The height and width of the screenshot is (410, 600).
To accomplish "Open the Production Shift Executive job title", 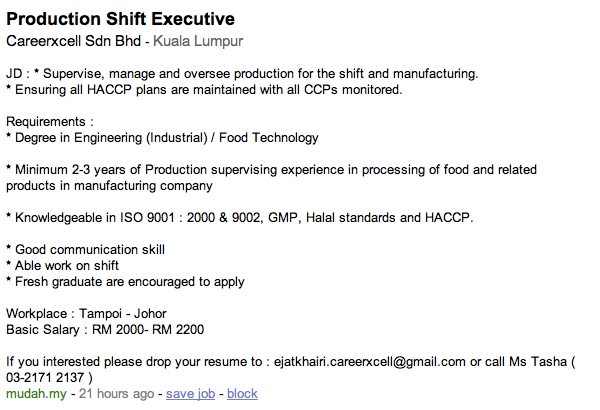I will tap(121, 19).
